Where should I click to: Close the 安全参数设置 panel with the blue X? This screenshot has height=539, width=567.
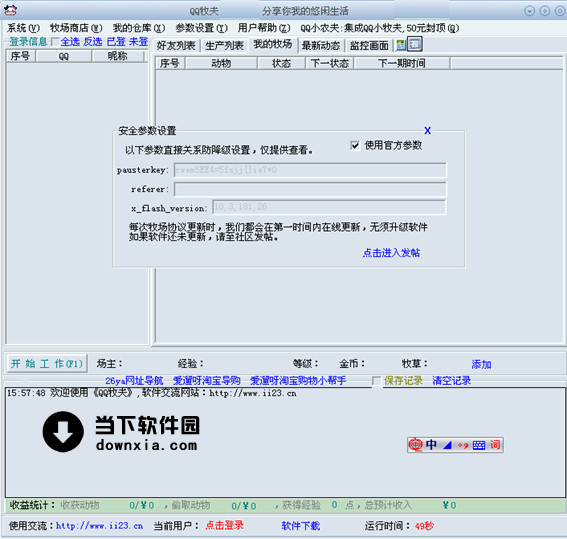(427, 131)
